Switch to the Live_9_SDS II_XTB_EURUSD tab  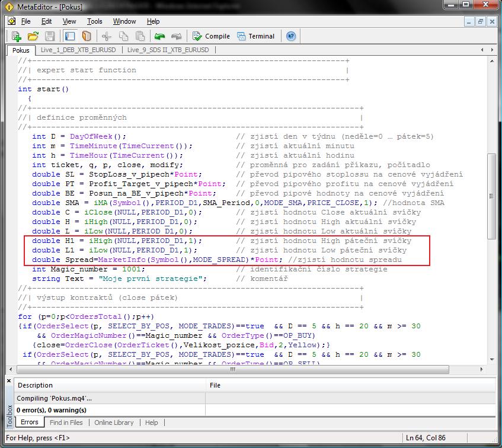(168, 50)
